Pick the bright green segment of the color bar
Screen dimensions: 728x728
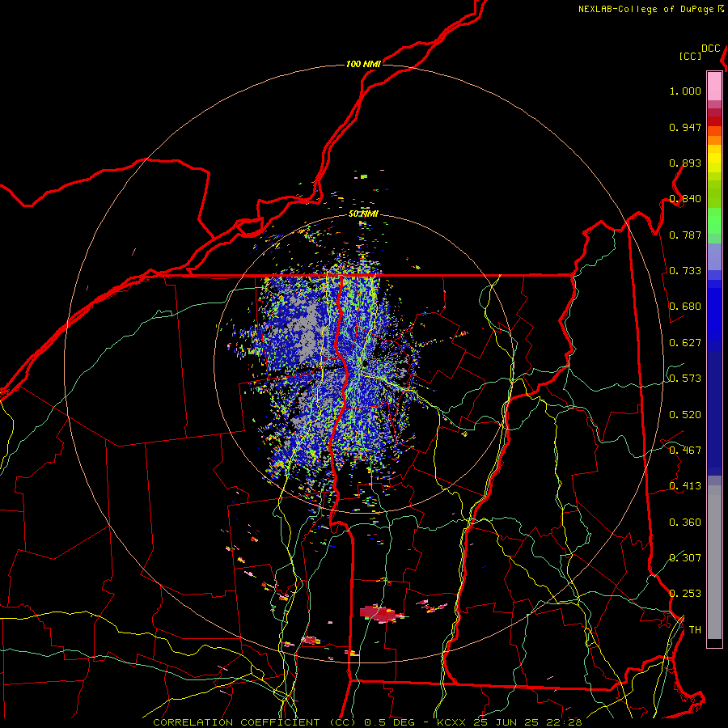tap(714, 221)
